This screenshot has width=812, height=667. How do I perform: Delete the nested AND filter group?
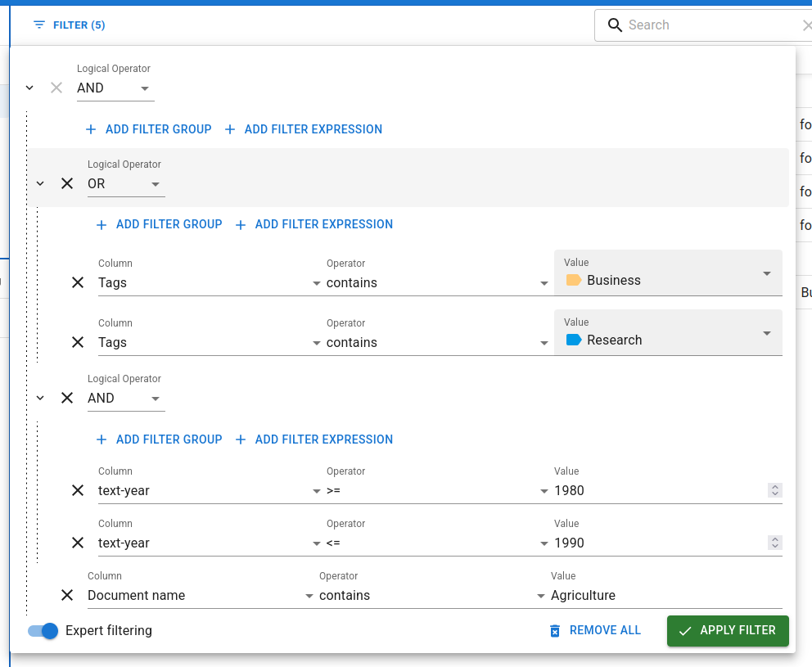(67, 399)
